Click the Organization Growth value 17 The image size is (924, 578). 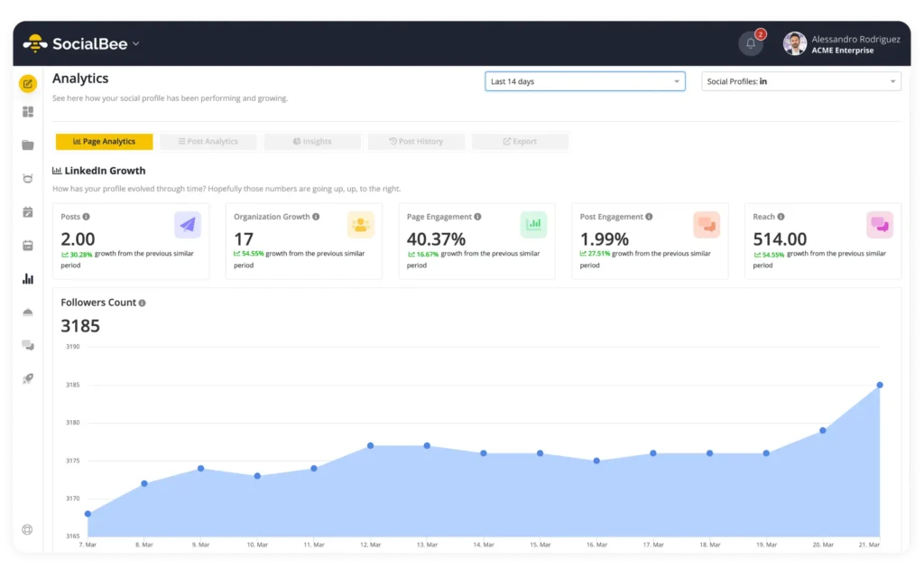[x=244, y=239]
